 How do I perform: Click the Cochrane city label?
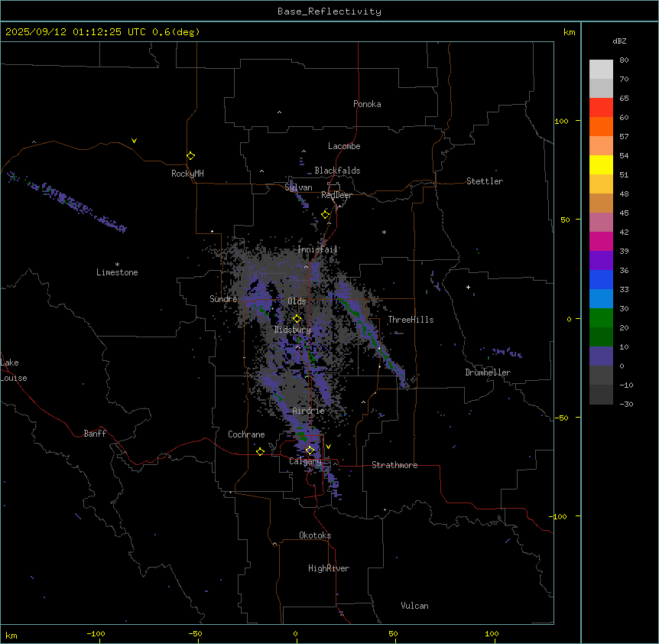click(246, 434)
